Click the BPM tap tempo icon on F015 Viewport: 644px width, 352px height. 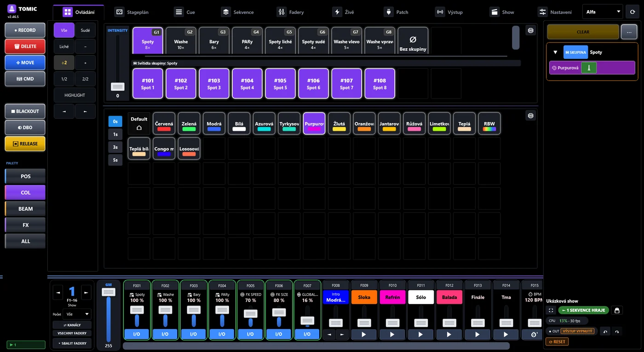point(534,335)
